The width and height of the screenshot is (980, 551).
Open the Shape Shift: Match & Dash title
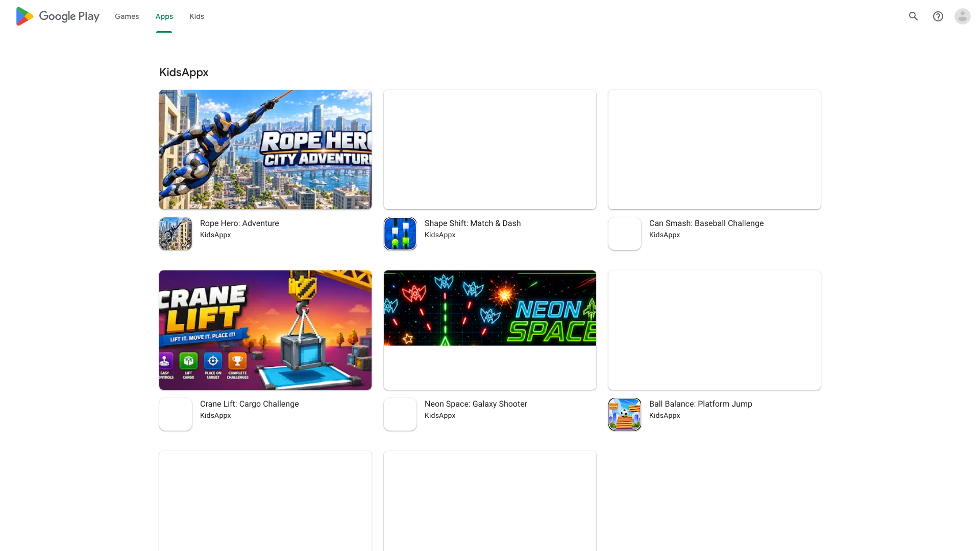pos(473,223)
